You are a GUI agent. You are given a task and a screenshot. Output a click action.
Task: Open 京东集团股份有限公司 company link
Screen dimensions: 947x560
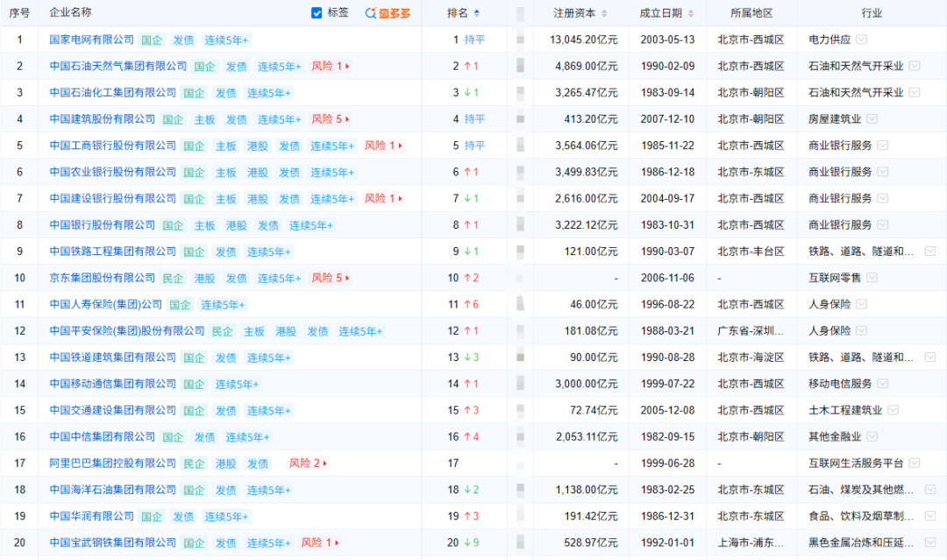(x=103, y=278)
